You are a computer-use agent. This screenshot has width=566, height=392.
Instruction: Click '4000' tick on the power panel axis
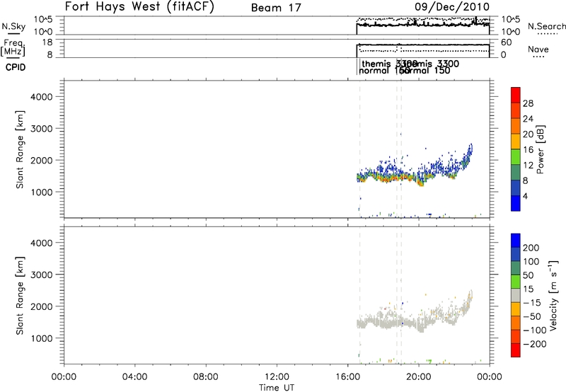(41, 97)
